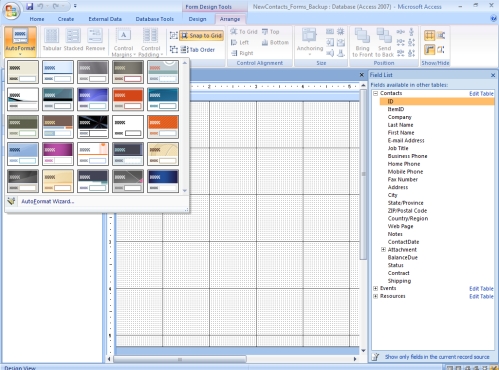Click Edit Table link beside Contacts
The width and height of the screenshot is (499, 370).
click(x=481, y=94)
